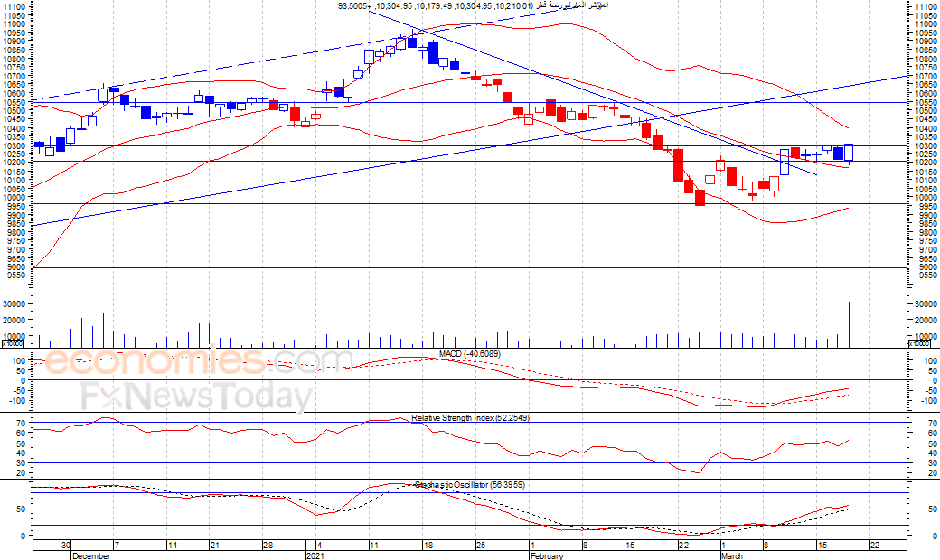Select the February month label on time axis

click(x=547, y=555)
